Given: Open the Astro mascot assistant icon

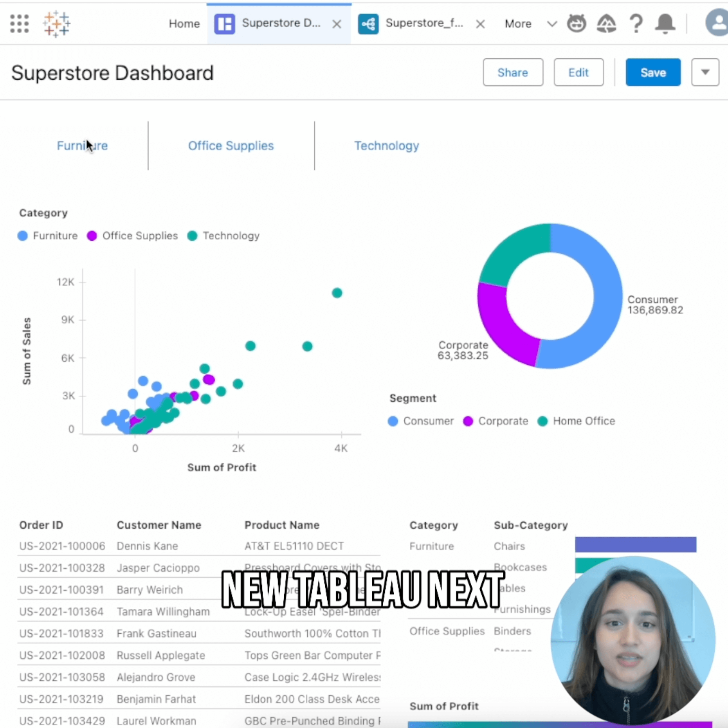Looking at the screenshot, I should [x=577, y=23].
